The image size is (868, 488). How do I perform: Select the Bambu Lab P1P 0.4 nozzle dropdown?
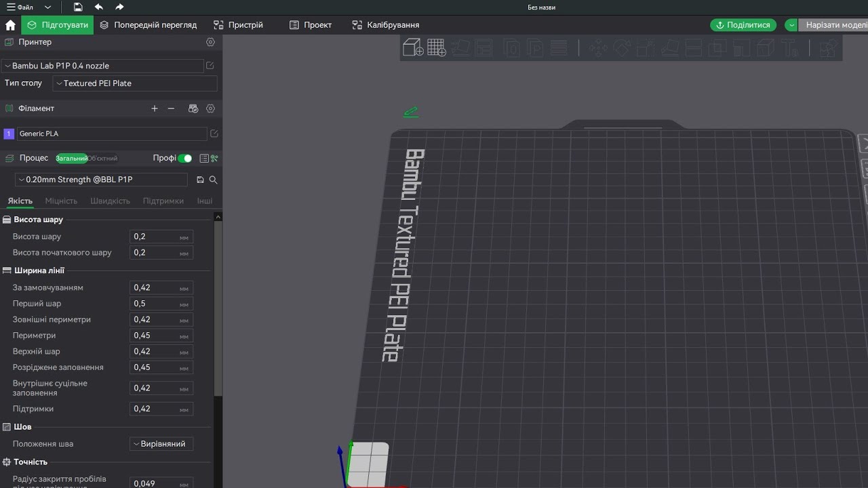102,66
